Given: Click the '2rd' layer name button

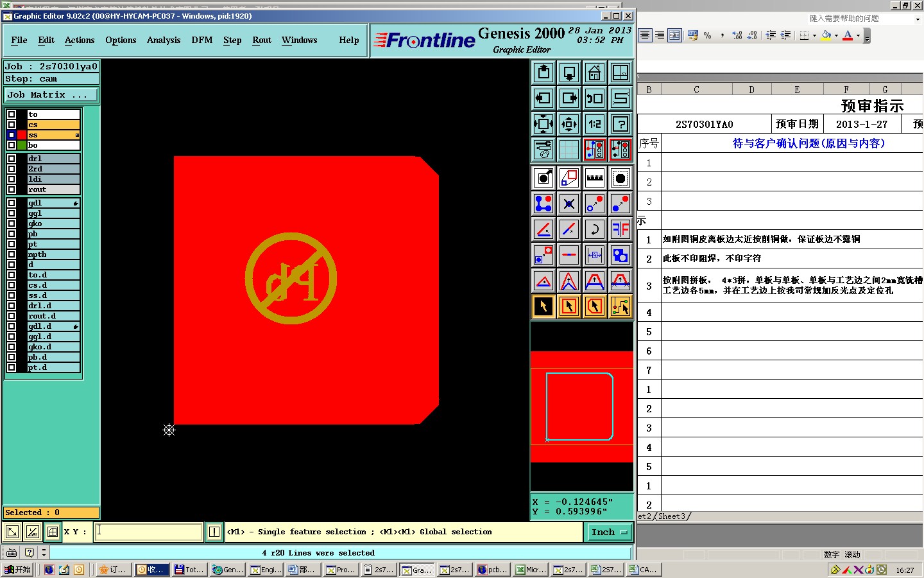Looking at the screenshot, I should [x=54, y=169].
